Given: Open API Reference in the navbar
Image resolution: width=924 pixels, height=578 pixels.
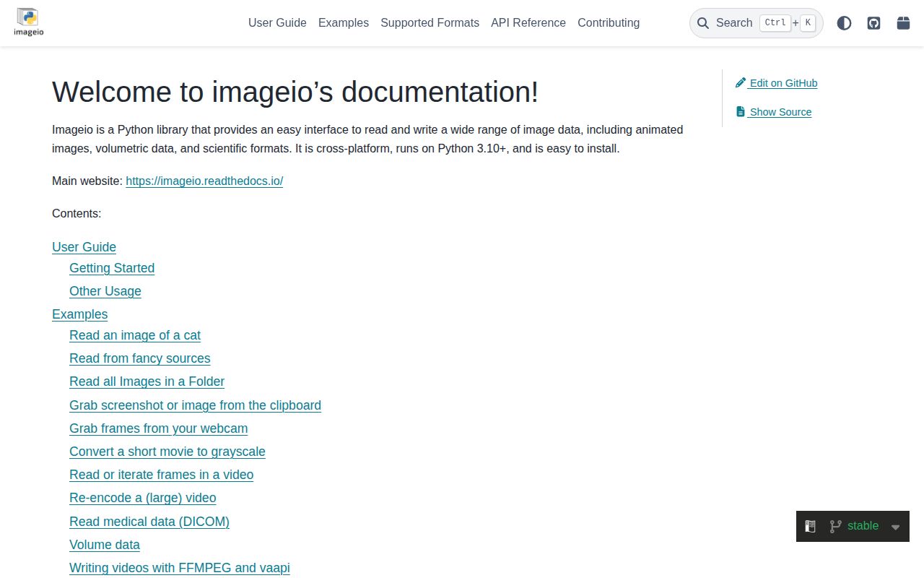Looking at the screenshot, I should click(528, 23).
